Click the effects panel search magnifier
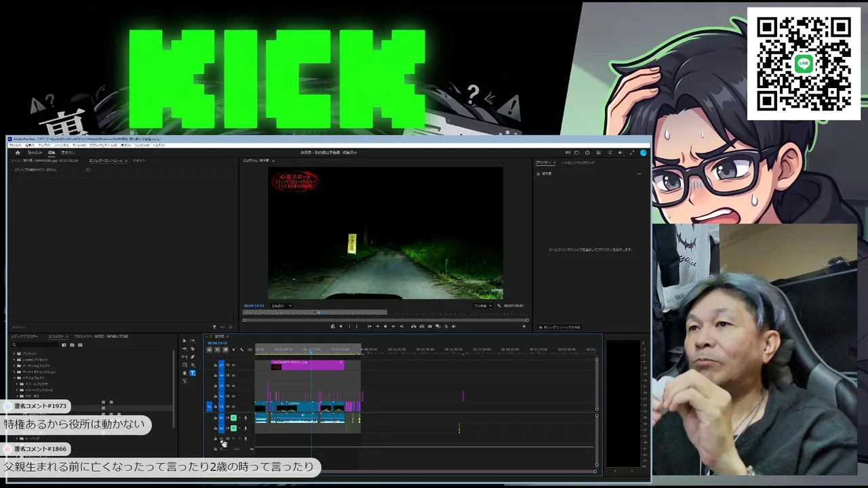 pyautogui.click(x=14, y=345)
